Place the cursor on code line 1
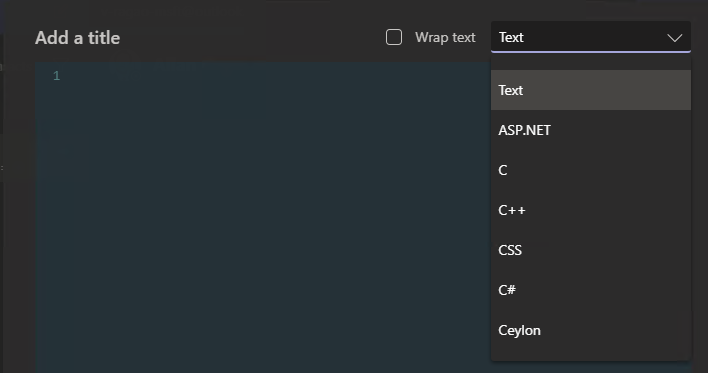 pyautogui.click(x=271, y=76)
